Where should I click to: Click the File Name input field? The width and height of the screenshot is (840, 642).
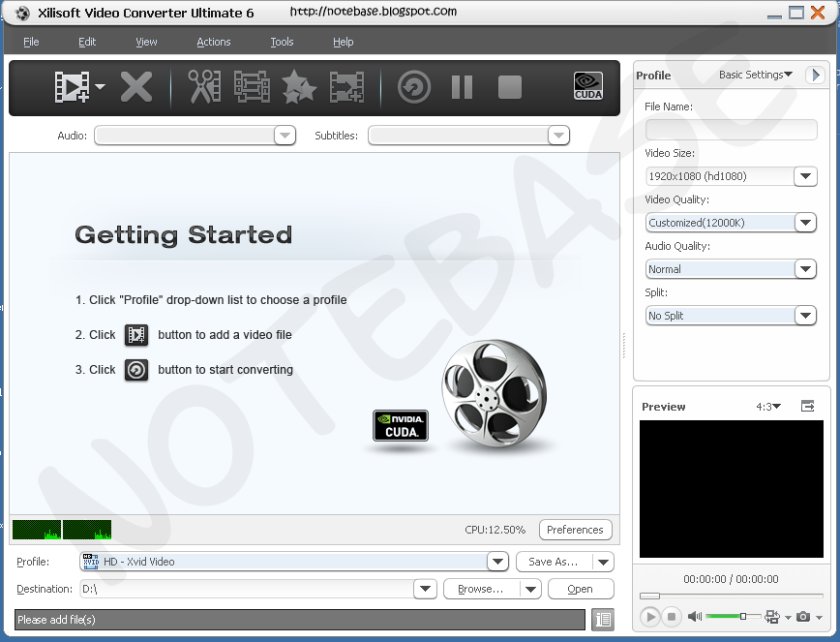(731, 129)
